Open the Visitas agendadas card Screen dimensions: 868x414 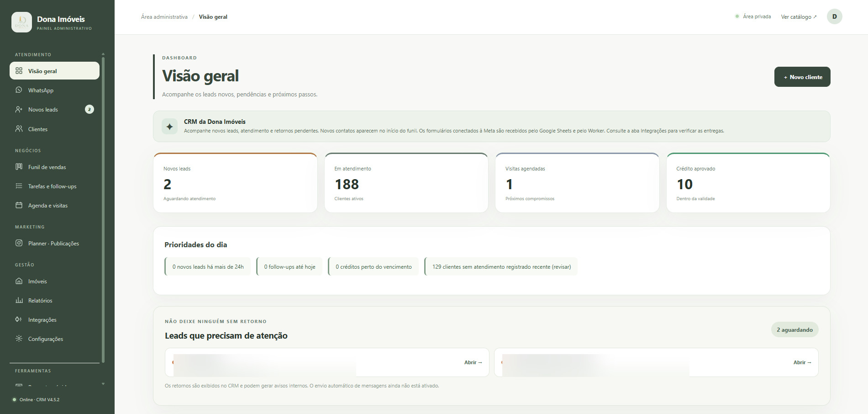click(x=577, y=183)
